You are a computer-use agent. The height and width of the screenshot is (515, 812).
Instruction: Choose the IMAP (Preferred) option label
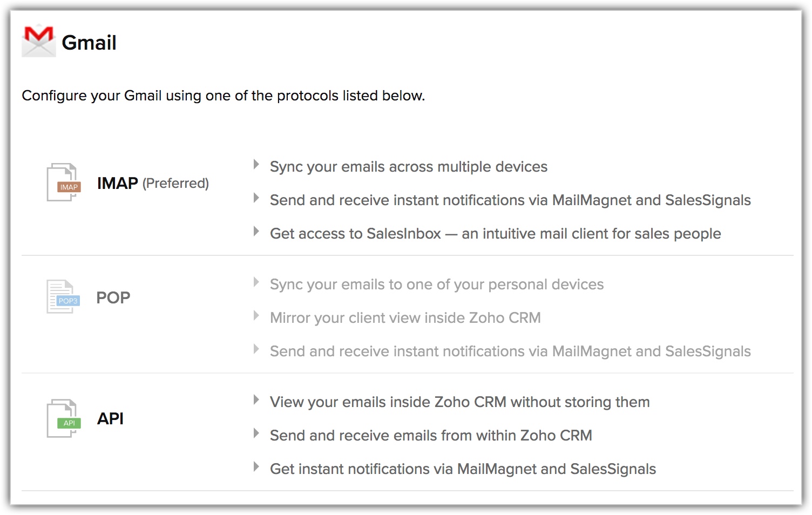click(153, 184)
